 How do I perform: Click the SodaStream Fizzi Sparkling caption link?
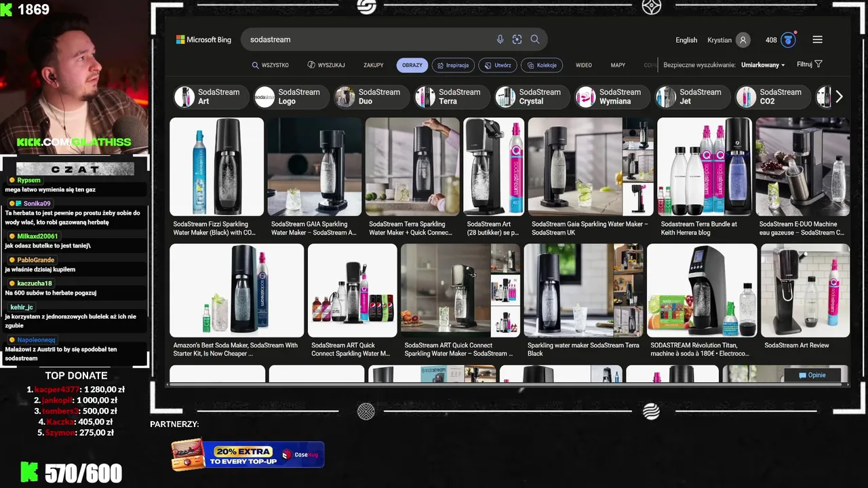click(214, 228)
